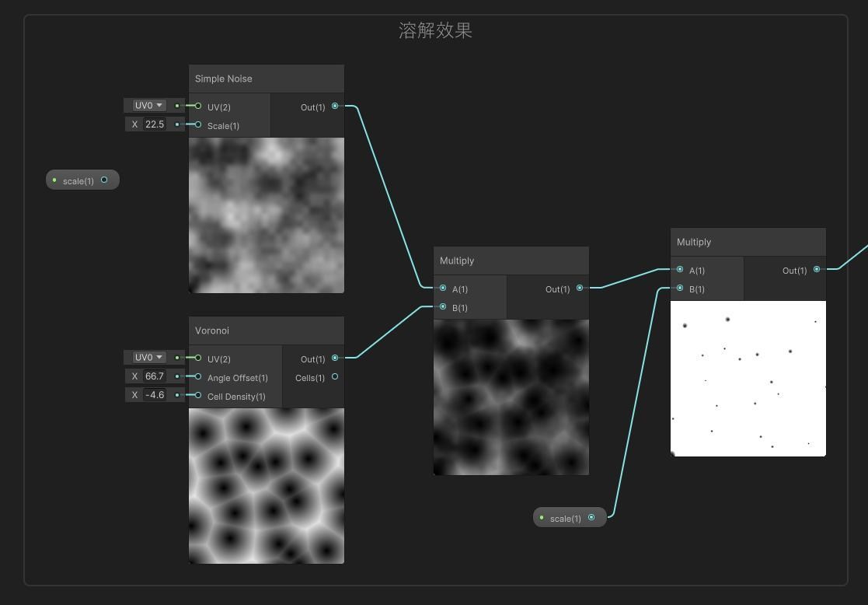
Task: Select the Voronoi node title bar
Action: (266, 330)
